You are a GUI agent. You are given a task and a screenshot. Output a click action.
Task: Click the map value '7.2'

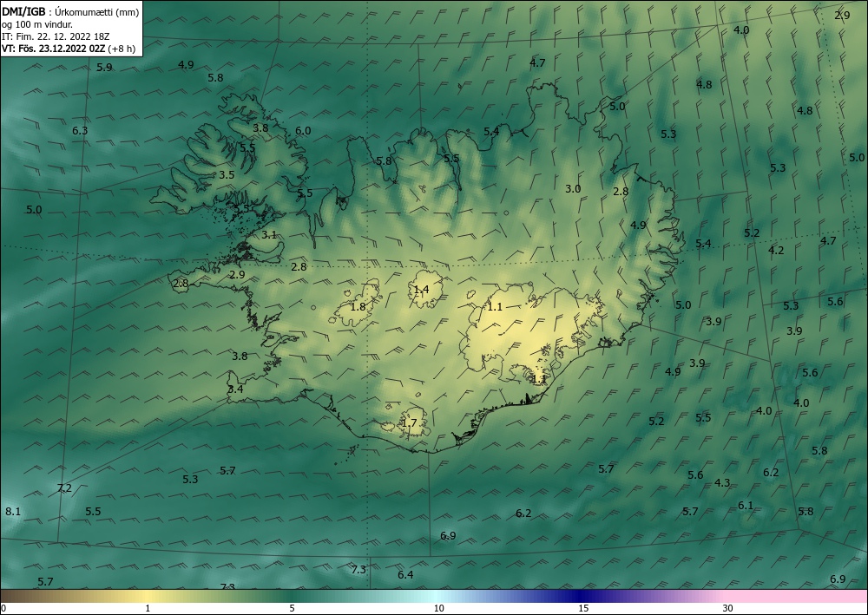[x=64, y=487]
